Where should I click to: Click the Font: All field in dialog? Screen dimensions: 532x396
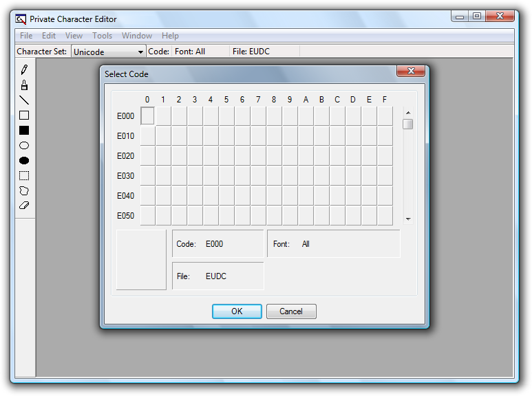pyautogui.click(x=334, y=244)
